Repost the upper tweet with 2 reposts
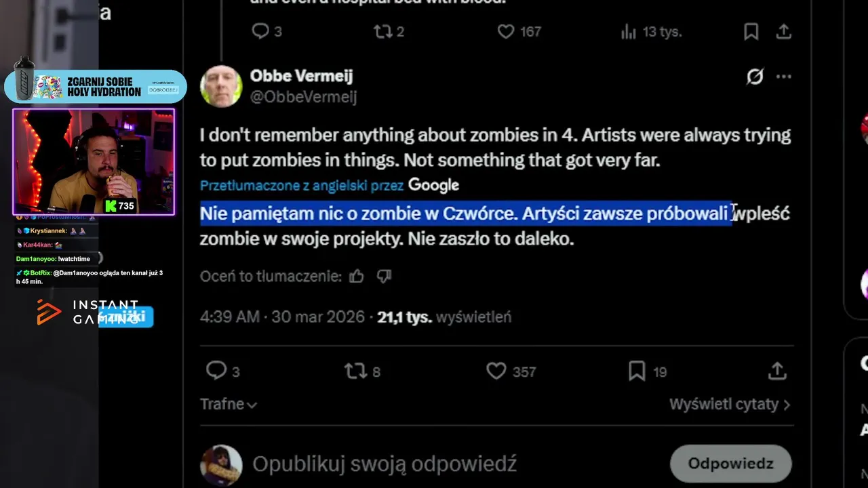 (382, 31)
